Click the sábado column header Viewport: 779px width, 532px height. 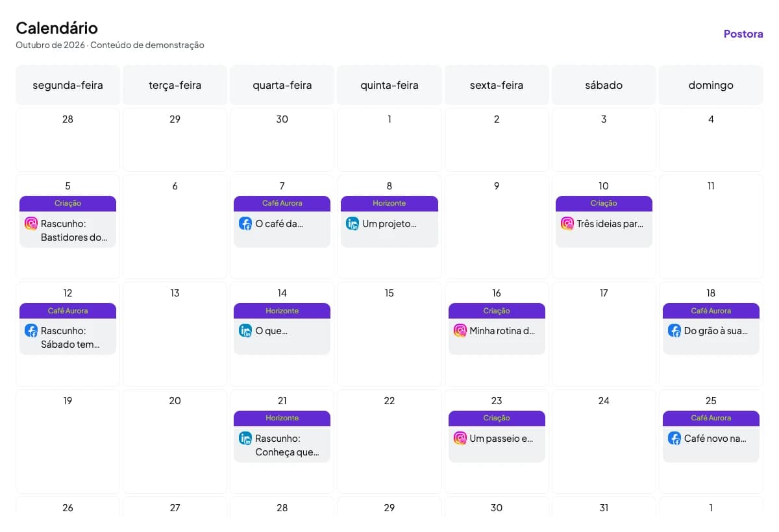point(604,85)
